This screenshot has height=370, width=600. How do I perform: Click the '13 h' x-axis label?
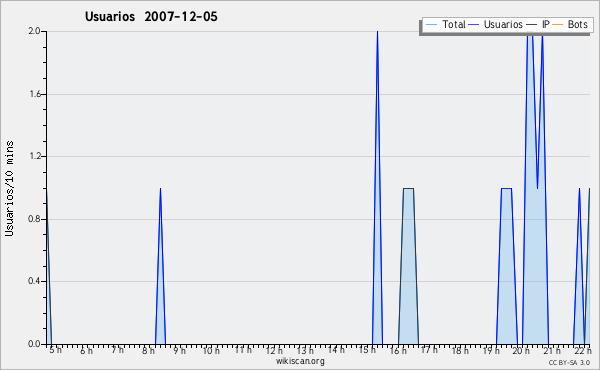click(x=305, y=350)
